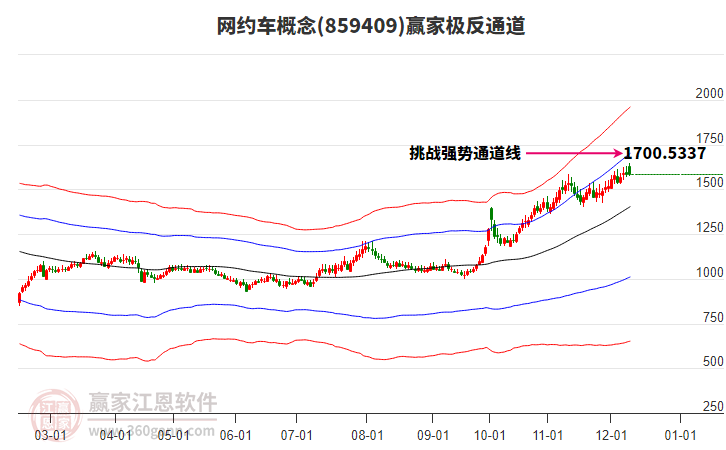Click the 06-01 date label
The height and width of the screenshot is (450, 726).
click(x=235, y=436)
